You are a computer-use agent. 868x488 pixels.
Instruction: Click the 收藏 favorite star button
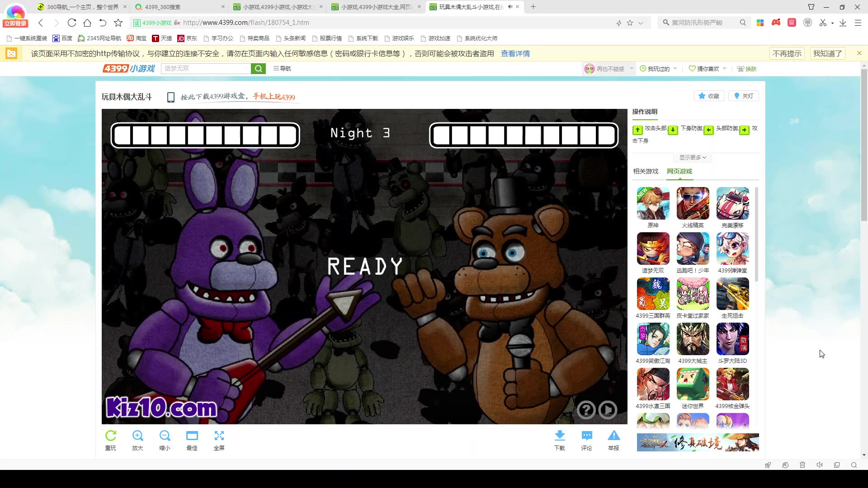click(x=709, y=96)
